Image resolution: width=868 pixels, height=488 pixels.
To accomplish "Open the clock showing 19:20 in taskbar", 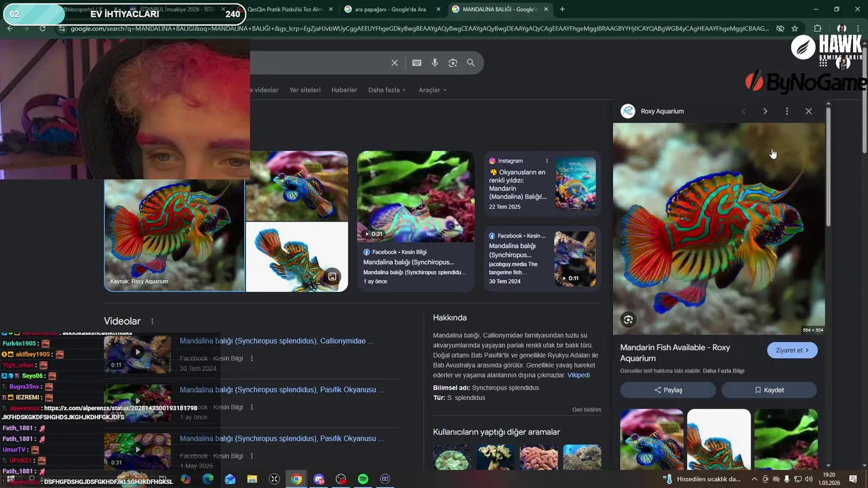I will 829,479.
